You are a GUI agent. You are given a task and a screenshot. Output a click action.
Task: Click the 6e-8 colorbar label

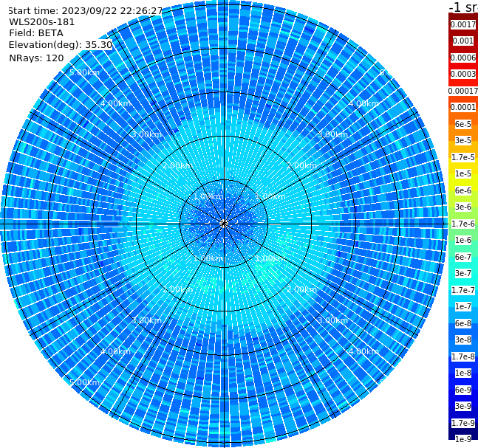tap(463, 323)
